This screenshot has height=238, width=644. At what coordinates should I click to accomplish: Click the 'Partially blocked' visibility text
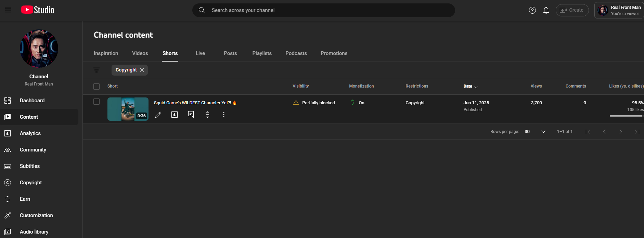(319, 103)
